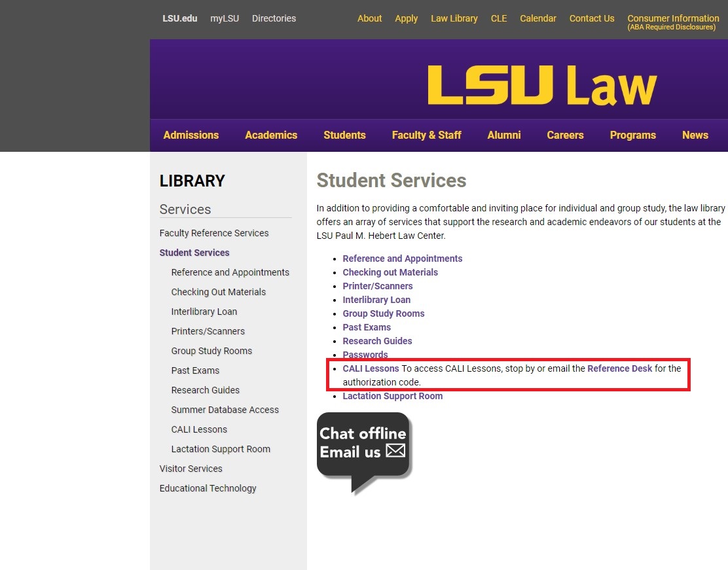Open sidebar Research Guides item
The image size is (728, 570).
pos(206,390)
